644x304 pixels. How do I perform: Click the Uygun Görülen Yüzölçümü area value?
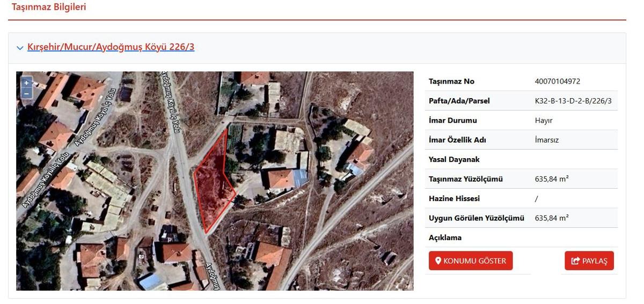[x=551, y=218]
